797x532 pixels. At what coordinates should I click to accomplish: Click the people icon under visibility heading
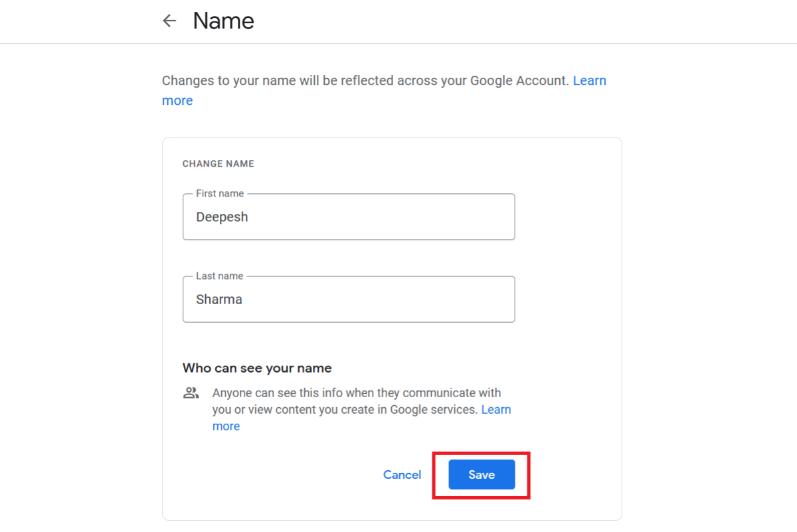pyautogui.click(x=191, y=393)
